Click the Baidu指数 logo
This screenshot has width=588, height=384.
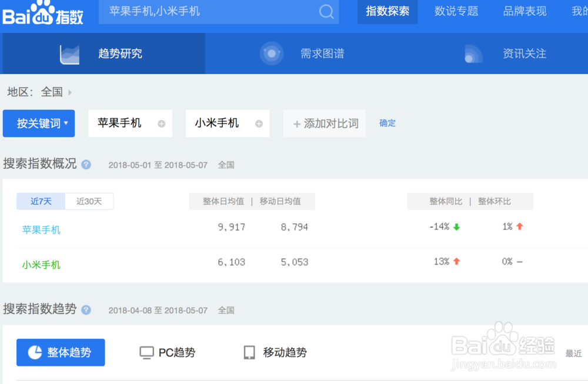(x=41, y=12)
